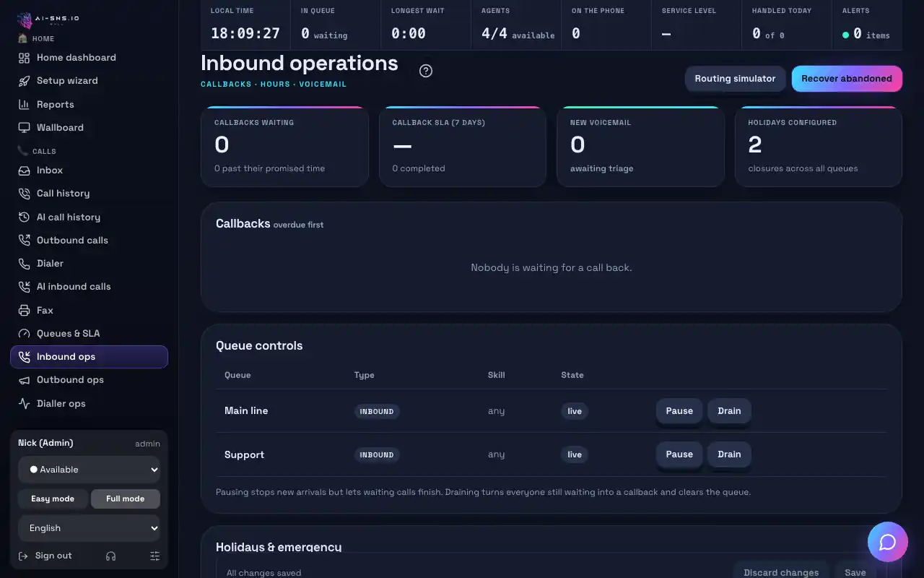Pause the Support queue
The width and height of the screenshot is (924, 578).
(679, 454)
